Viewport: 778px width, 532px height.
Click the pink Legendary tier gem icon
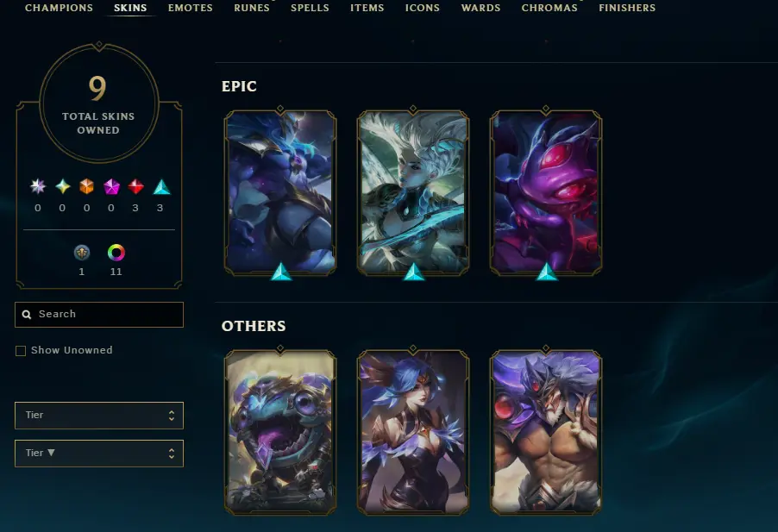point(111,186)
